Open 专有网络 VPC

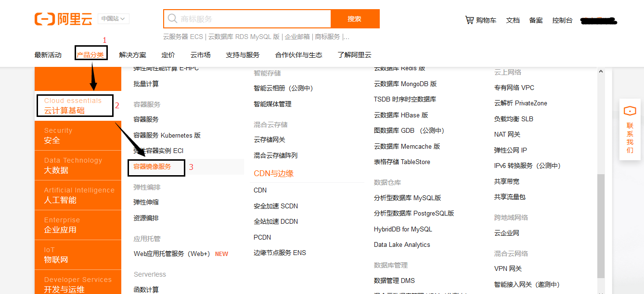coord(514,88)
